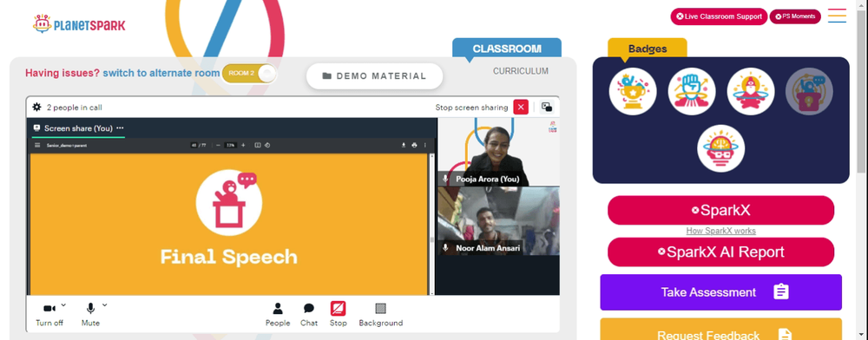Zoom out the shared PDF with minus
Viewport: 868px width, 340px height.
point(218,146)
